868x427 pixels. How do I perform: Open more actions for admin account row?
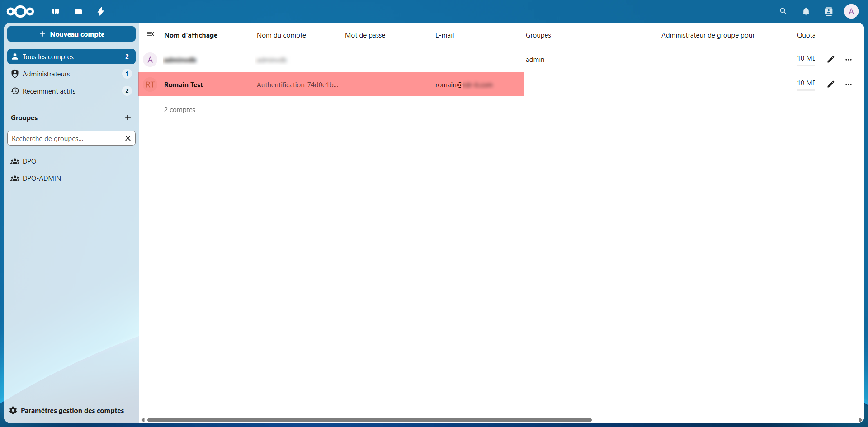point(849,60)
